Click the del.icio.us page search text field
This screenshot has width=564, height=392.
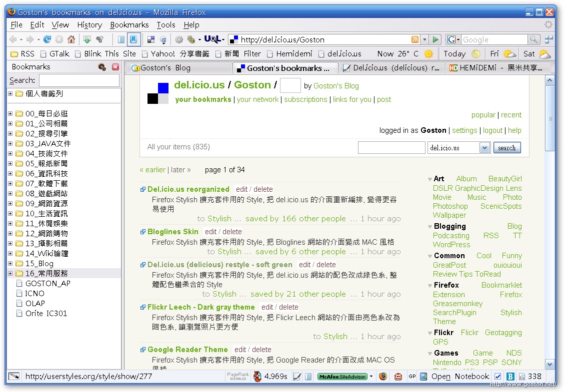point(391,148)
